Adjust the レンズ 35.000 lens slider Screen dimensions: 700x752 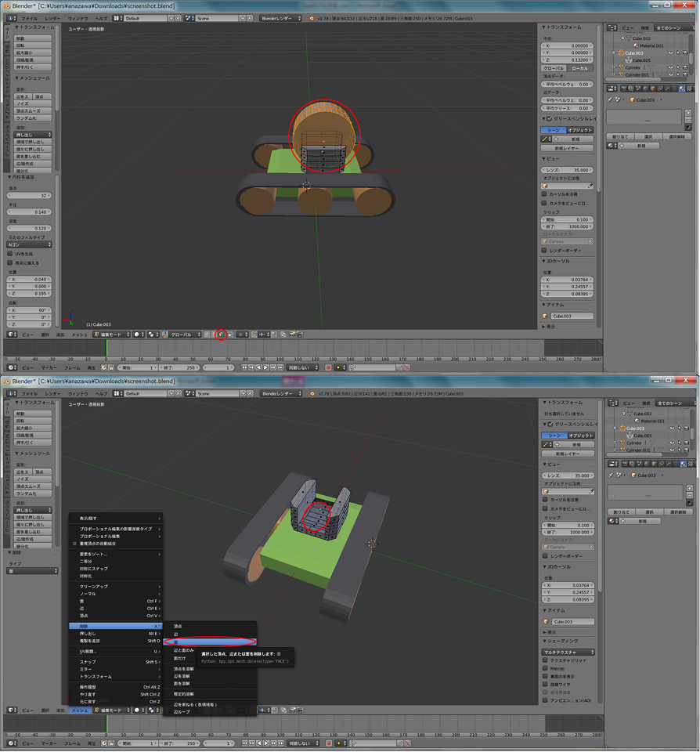click(x=567, y=170)
